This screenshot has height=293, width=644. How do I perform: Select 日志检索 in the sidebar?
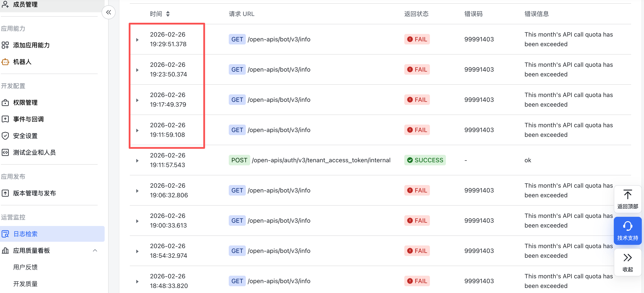[25, 234]
